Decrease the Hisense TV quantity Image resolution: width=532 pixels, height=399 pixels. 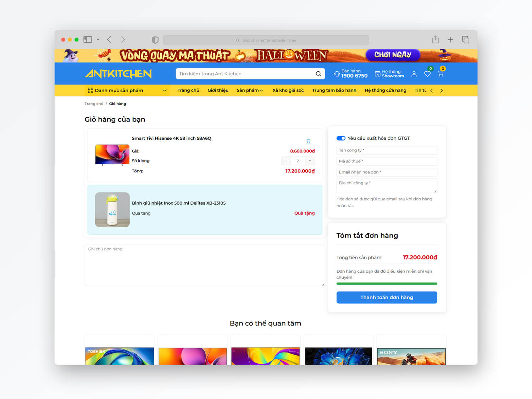point(286,161)
